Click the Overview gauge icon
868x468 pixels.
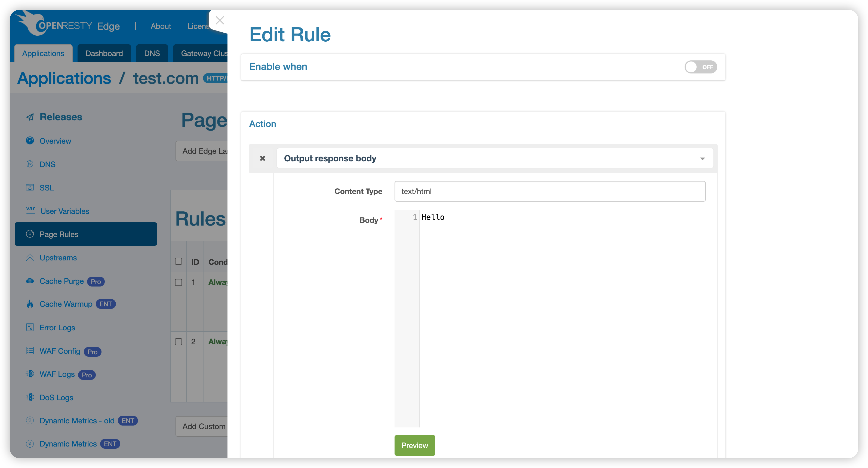click(x=30, y=140)
